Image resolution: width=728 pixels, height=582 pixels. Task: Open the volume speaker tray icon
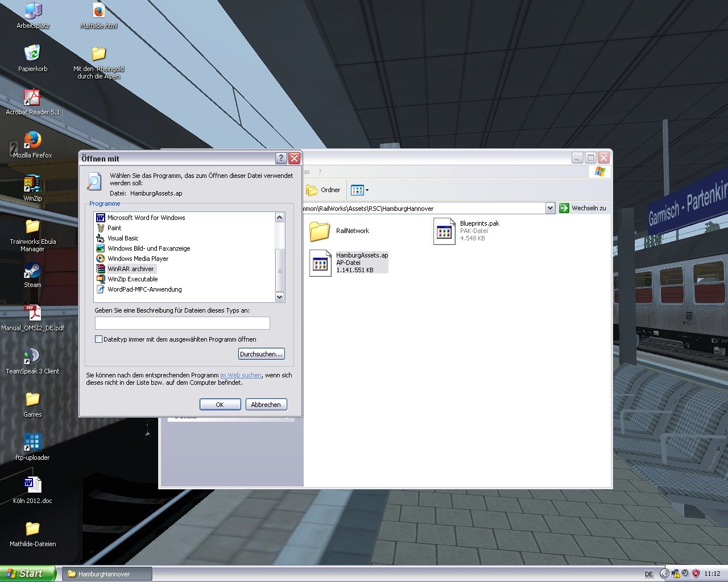coord(685,573)
